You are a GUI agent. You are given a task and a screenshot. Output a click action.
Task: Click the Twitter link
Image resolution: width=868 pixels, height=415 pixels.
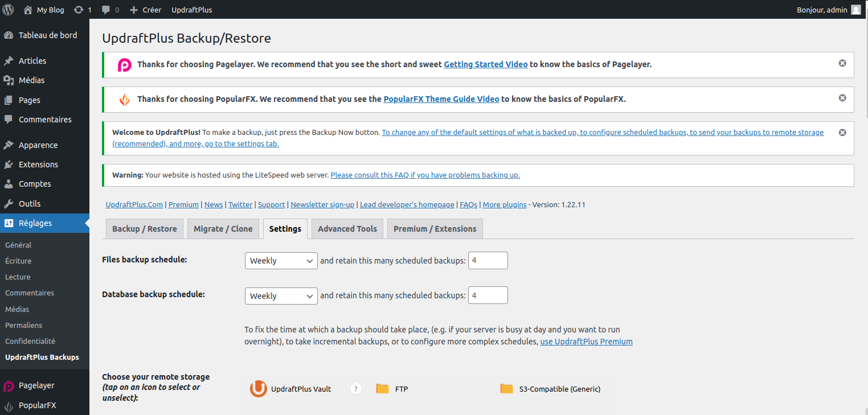240,205
